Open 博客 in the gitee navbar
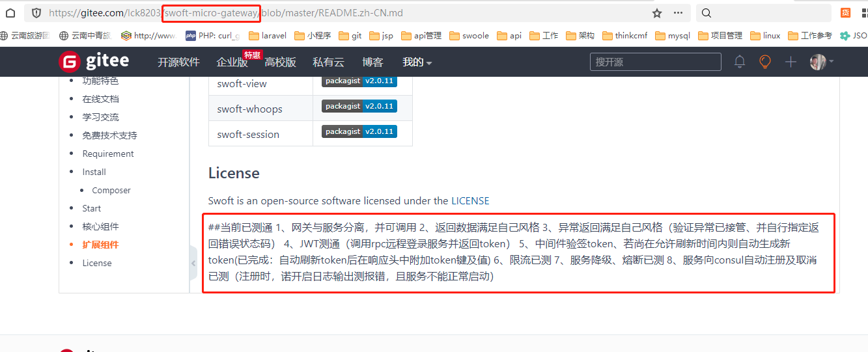This screenshot has height=352, width=868. click(372, 62)
